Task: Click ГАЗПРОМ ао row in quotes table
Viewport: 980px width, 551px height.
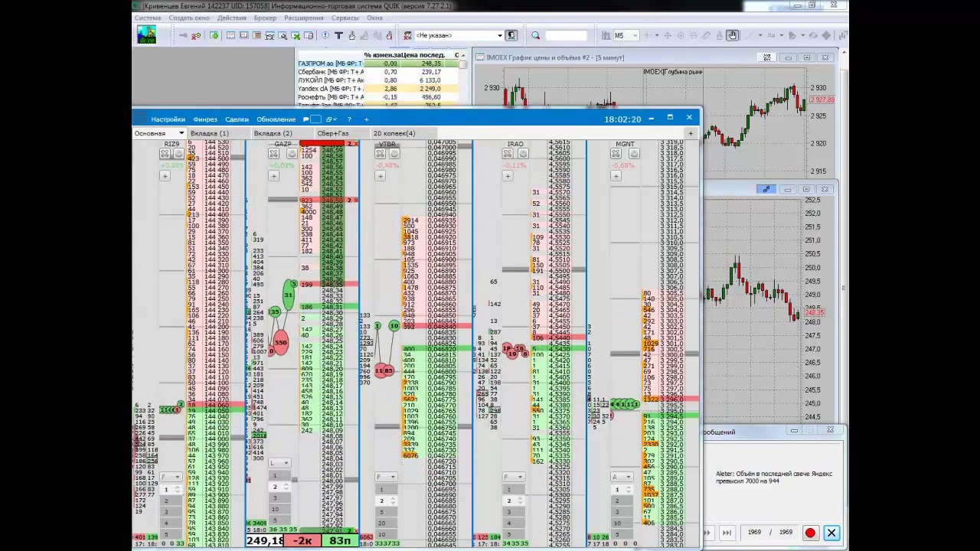Action: [378, 64]
